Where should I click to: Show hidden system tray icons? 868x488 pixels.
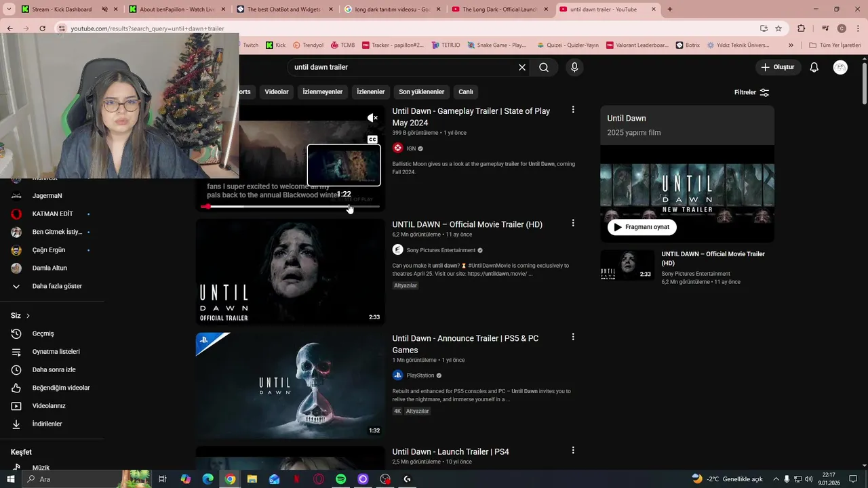pos(776,479)
